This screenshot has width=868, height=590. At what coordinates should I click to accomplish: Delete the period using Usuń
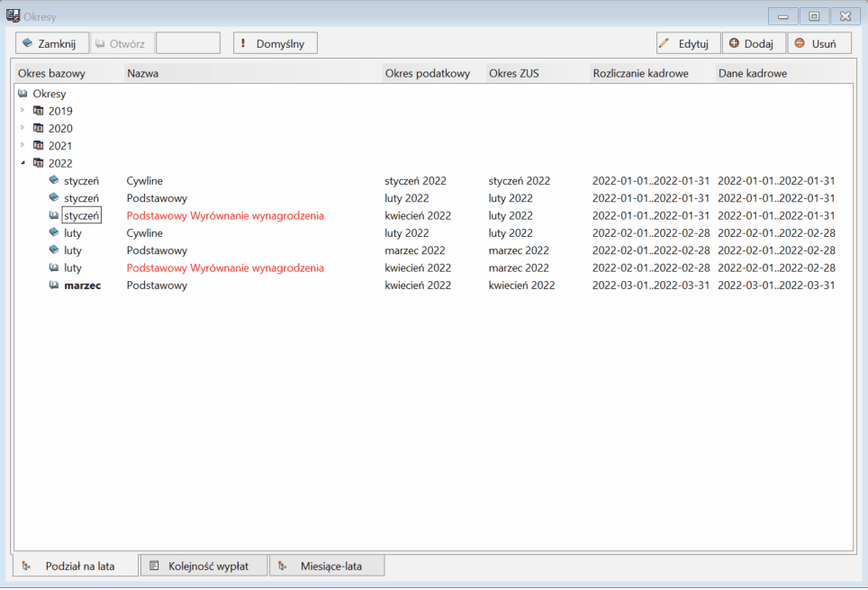click(818, 43)
